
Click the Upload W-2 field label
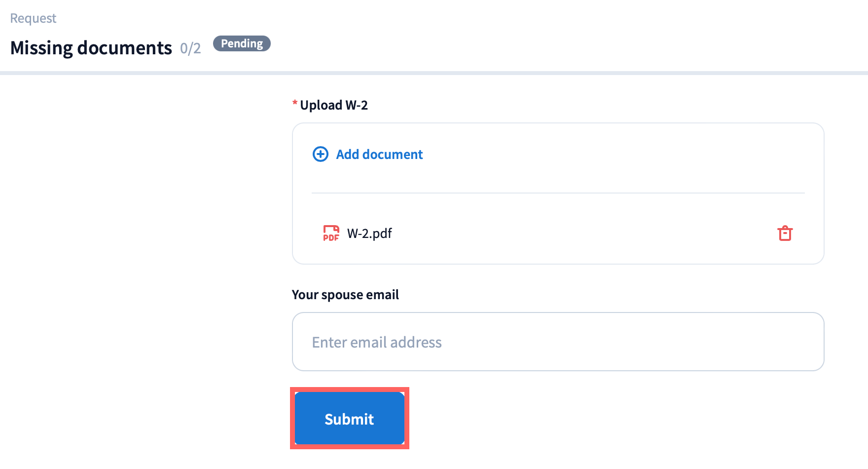(334, 105)
